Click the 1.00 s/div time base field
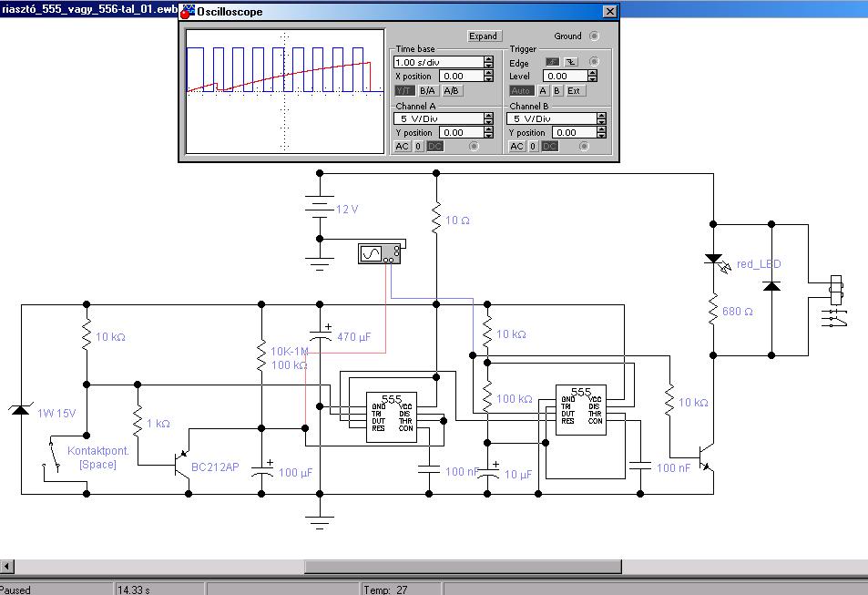 [x=439, y=62]
